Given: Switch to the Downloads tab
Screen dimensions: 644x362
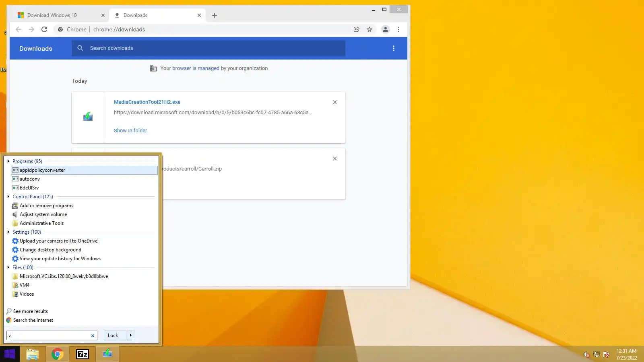Looking at the screenshot, I should click(x=157, y=15).
